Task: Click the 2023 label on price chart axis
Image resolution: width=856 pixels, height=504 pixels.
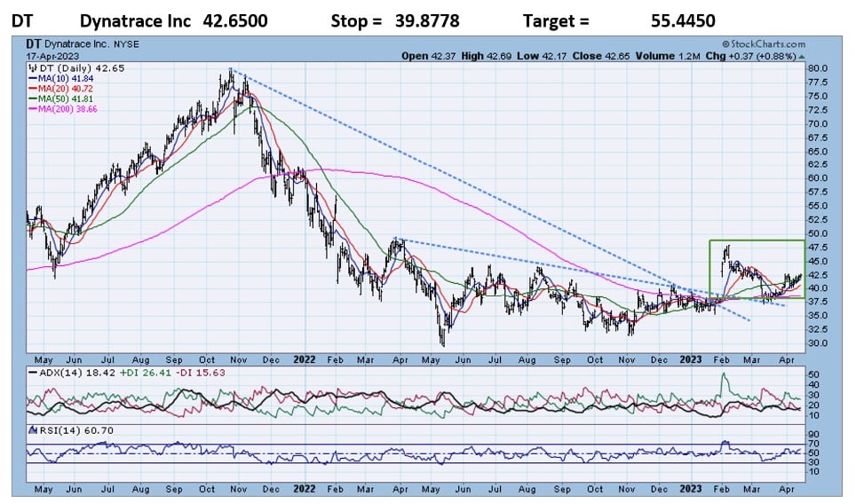Action: click(693, 359)
